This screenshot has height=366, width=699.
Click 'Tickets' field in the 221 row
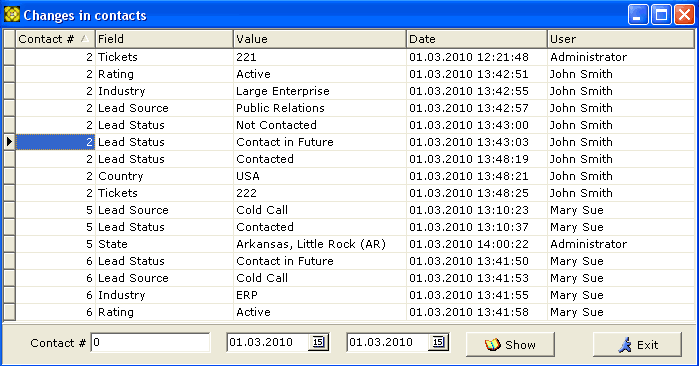(x=164, y=57)
